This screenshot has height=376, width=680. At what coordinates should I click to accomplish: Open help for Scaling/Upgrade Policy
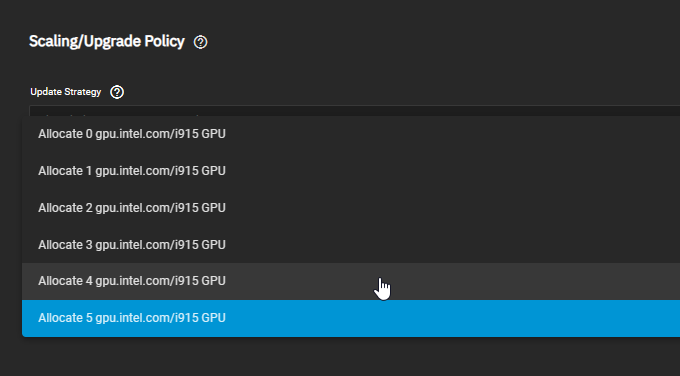[x=200, y=42]
